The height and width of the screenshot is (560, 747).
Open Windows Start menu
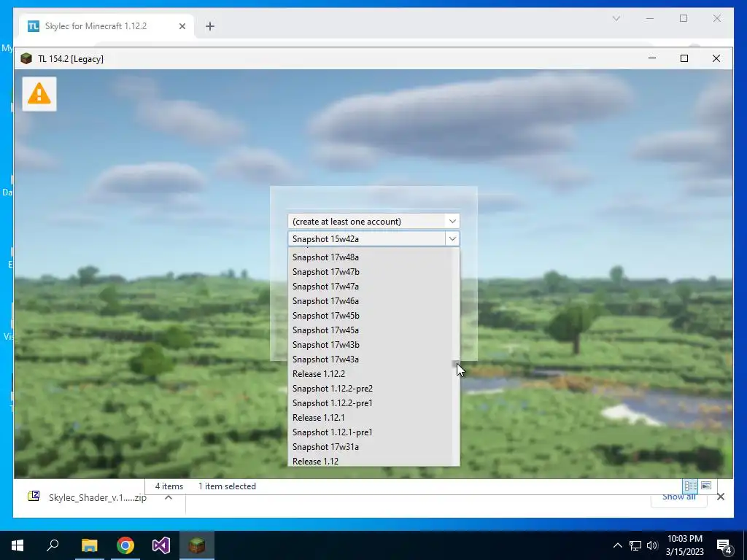(18, 545)
